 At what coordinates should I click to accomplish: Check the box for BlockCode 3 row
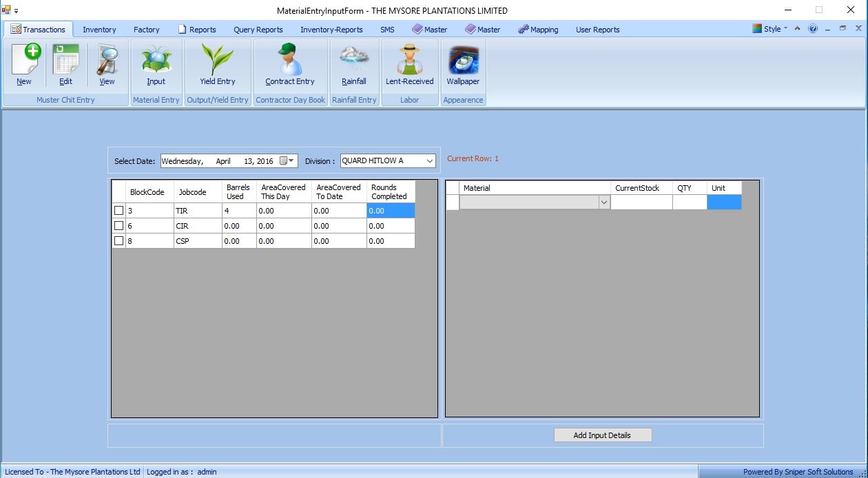tap(119, 211)
